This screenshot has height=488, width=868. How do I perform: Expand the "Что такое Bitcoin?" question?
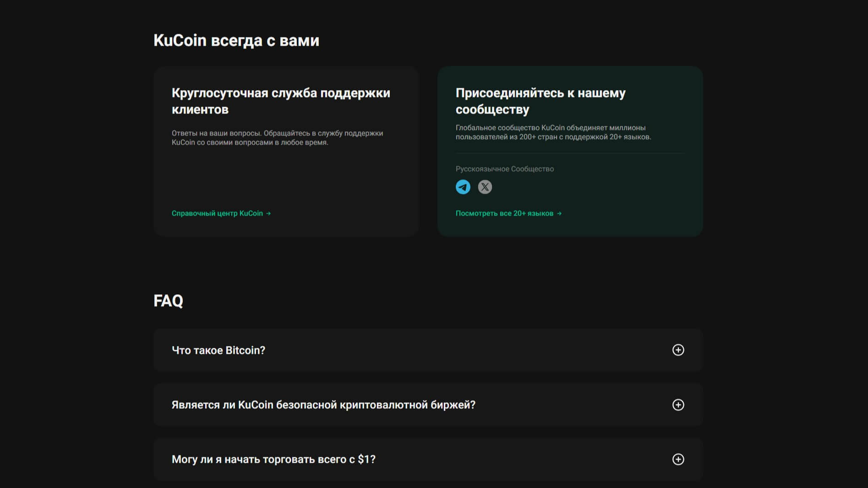tap(218, 350)
